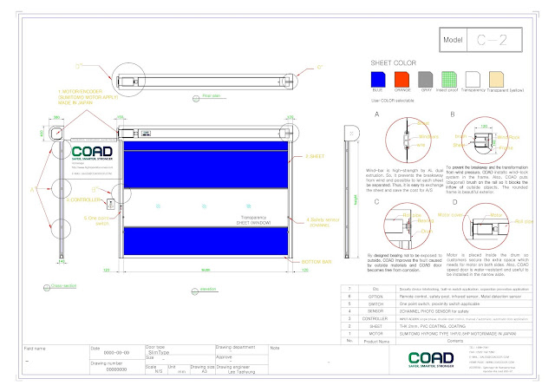Click the Floor plan view label
The width and height of the screenshot is (555, 392).
click(x=212, y=95)
